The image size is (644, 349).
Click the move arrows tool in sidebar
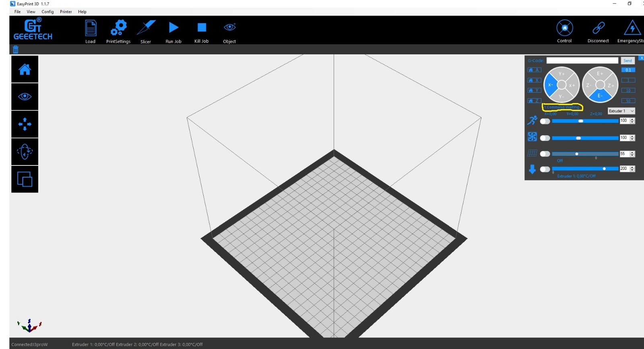point(25,124)
